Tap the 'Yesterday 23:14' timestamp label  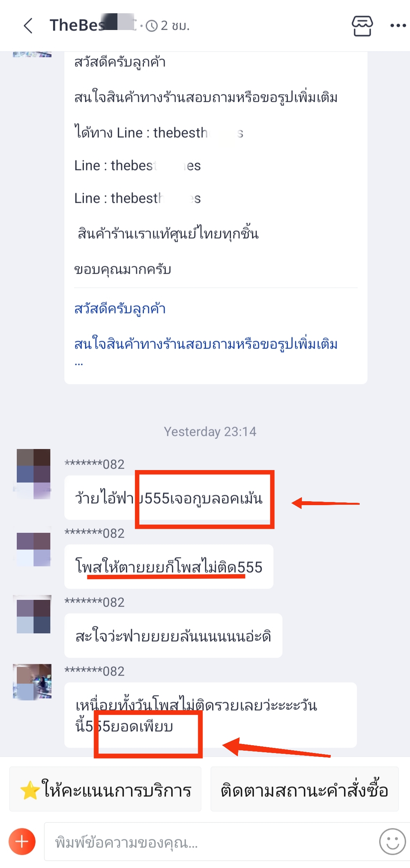click(210, 431)
